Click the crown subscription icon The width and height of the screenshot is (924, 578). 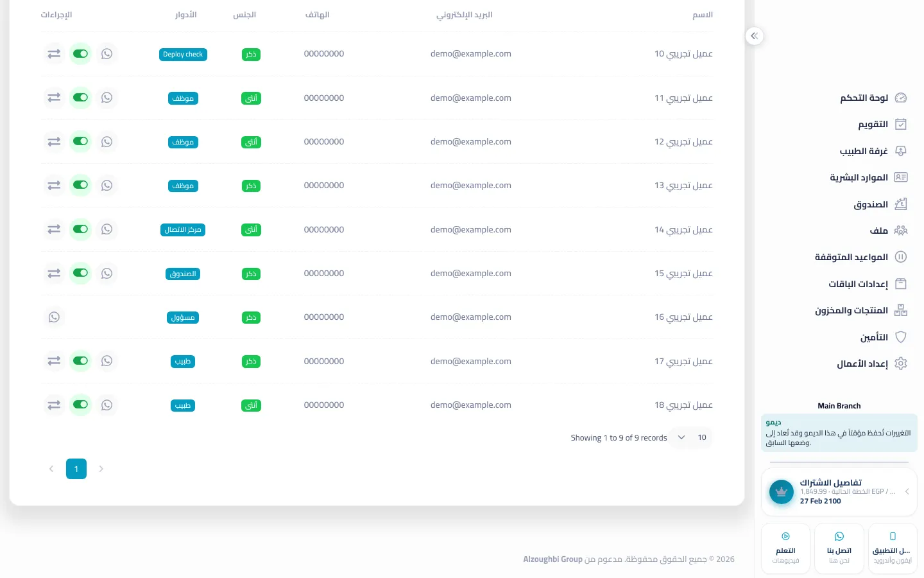pyautogui.click(x=782, y=492)
